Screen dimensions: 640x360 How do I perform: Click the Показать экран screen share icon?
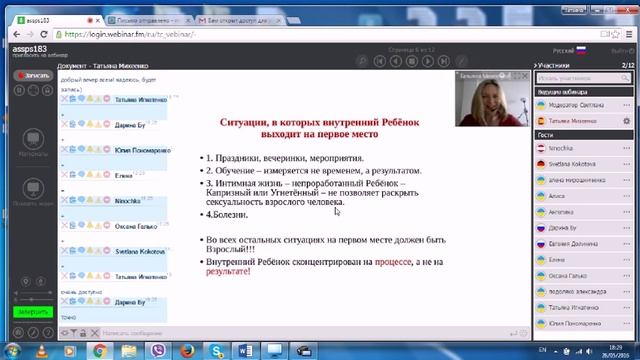point(33,189)
